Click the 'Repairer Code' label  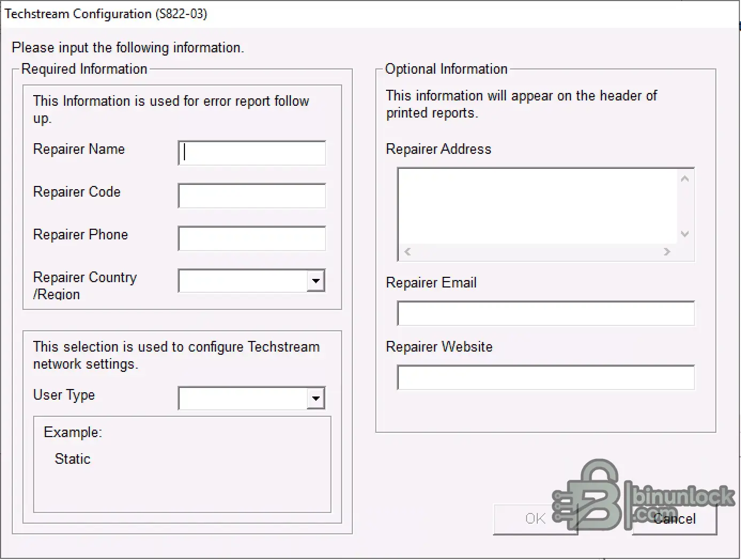click(x=77, y=192)
